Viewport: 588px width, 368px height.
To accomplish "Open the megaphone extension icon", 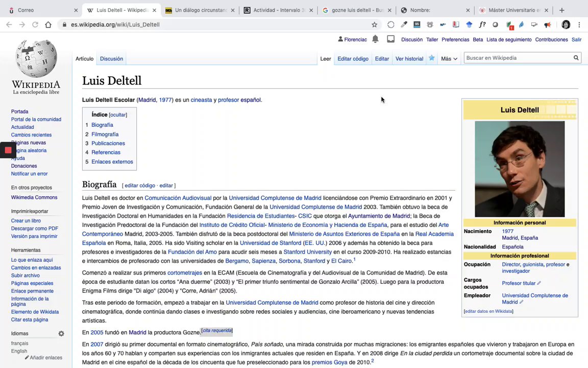I will [548, 25].
